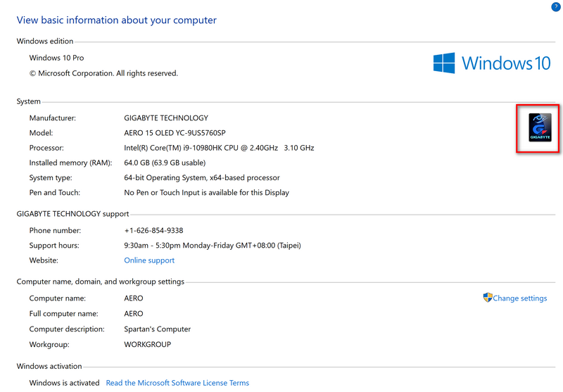Click the blue help question mark icon

click(x=557, y=6)
